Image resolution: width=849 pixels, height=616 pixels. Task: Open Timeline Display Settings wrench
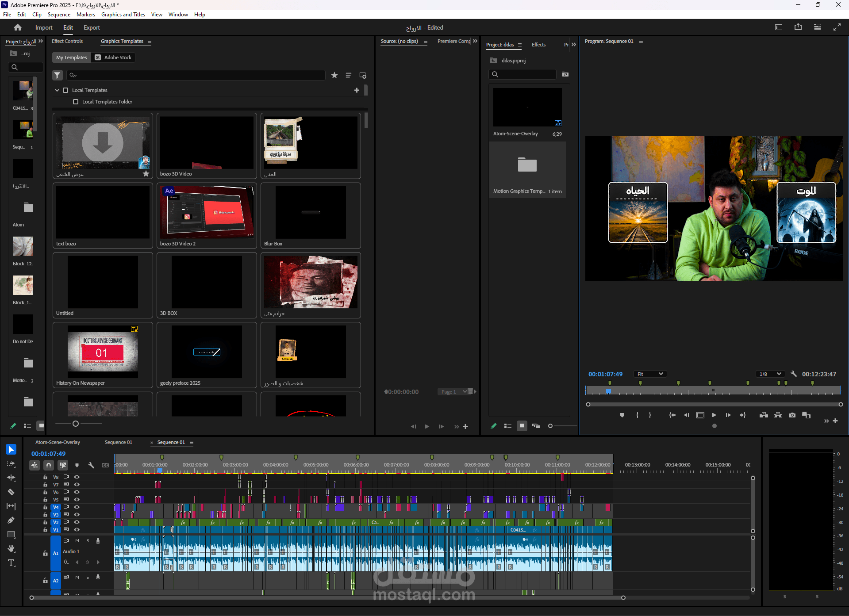point(91,465)
